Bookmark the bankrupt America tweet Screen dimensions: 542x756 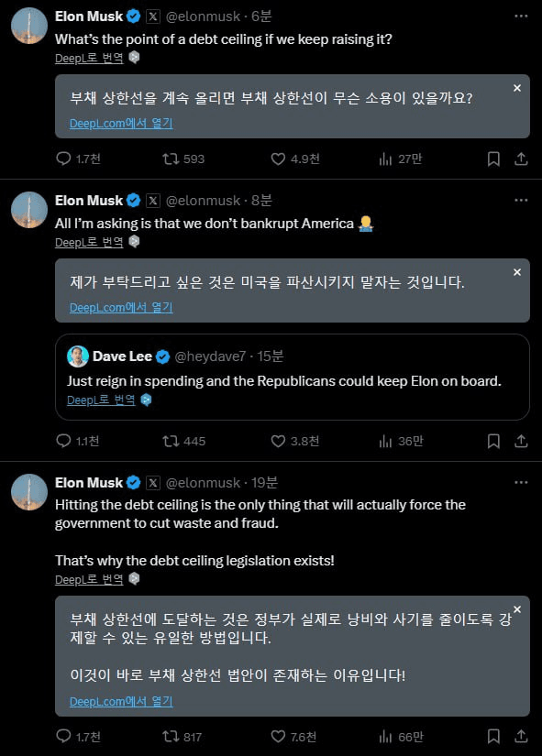pos(493,441)
